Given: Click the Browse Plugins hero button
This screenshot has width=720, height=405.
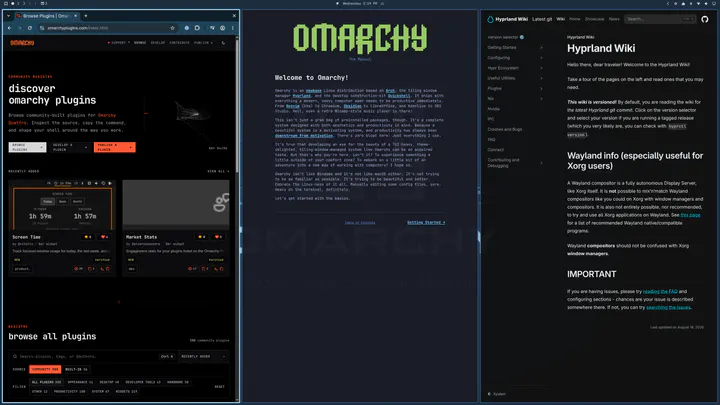Looking at the screenshot, I should tap(27, 147).
